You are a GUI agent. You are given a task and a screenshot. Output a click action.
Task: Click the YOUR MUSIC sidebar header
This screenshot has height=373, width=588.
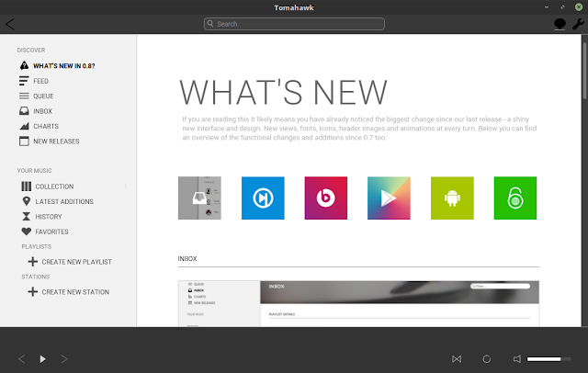pos(35,171)
